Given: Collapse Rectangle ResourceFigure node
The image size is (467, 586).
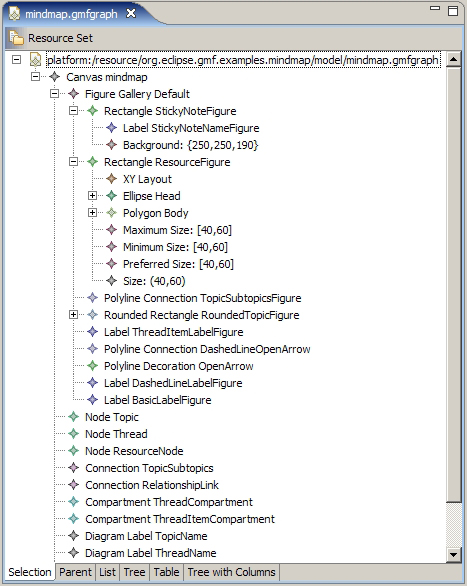Looking at the screenshot, I should (74, 162).
